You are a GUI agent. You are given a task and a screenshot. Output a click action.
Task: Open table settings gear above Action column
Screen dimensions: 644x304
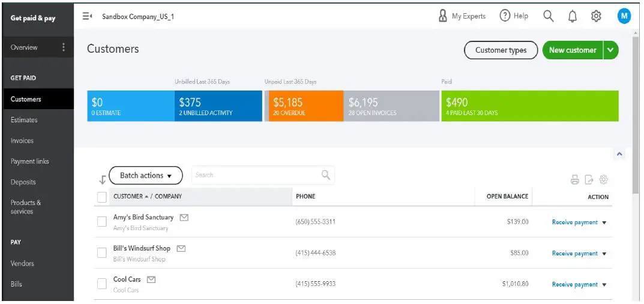[x=603, y=180]
